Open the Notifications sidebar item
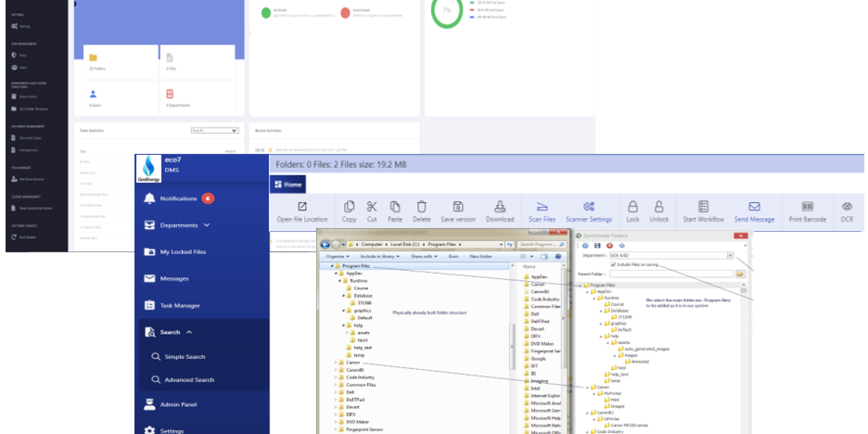This screenshot has height=434, width=868. pyautogui.click(x=178, y=199)
